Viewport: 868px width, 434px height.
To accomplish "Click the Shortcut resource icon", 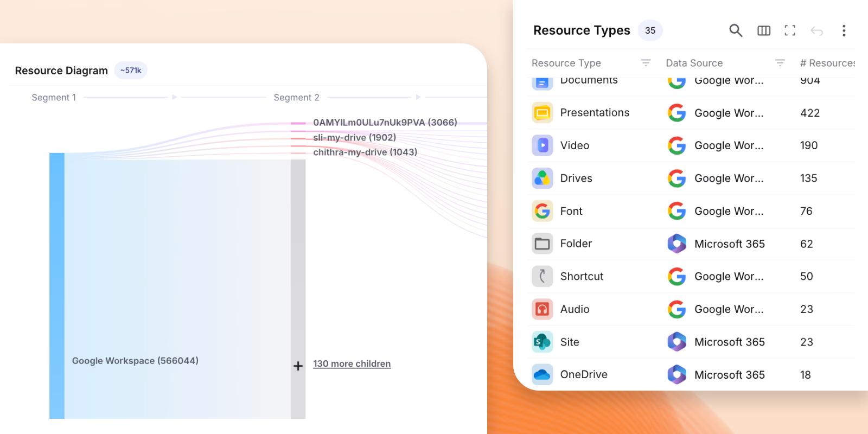I will (542, 276).
